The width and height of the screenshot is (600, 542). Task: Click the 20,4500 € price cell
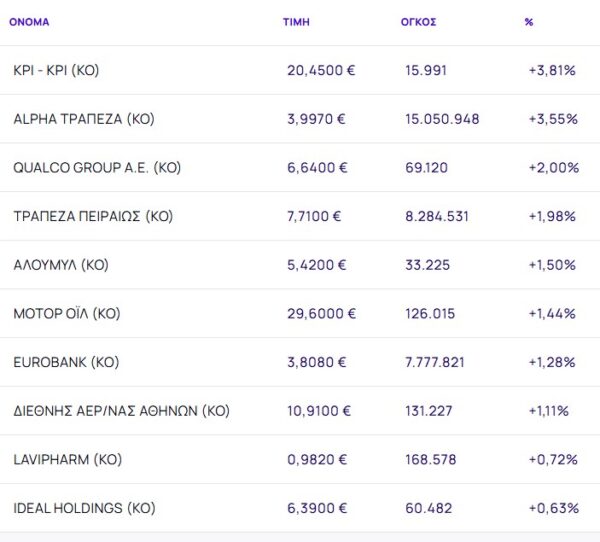coord(321,71)
